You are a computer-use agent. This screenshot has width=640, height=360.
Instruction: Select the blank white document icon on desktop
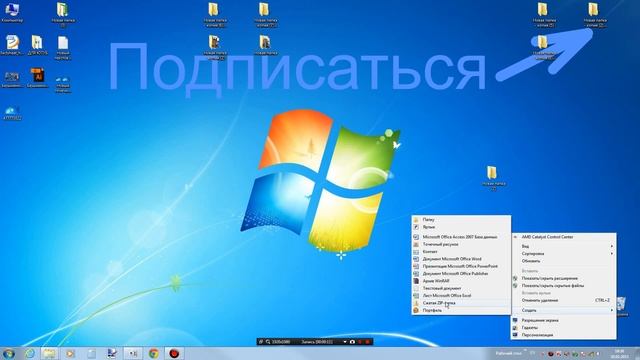coord(63,47)
